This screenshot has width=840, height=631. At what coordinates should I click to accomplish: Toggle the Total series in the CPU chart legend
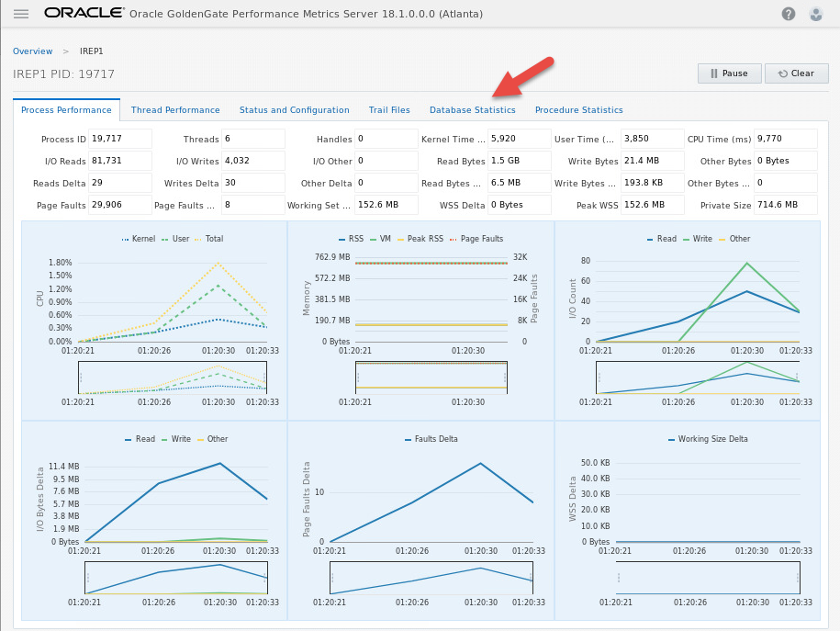[209, 239]
